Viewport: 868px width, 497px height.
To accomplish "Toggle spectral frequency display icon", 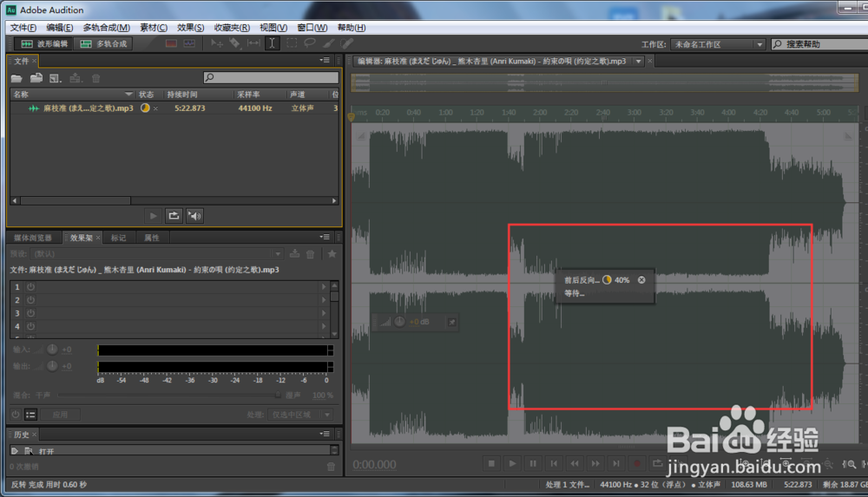I will point(171,43).
